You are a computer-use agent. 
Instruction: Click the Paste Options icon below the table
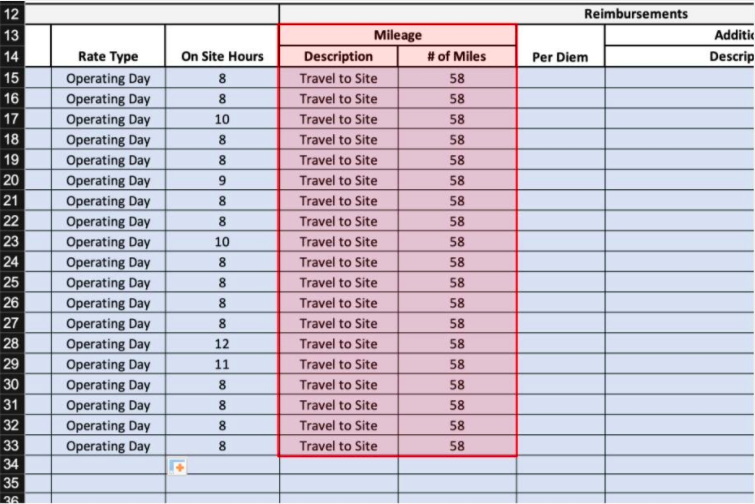point(178,467)
